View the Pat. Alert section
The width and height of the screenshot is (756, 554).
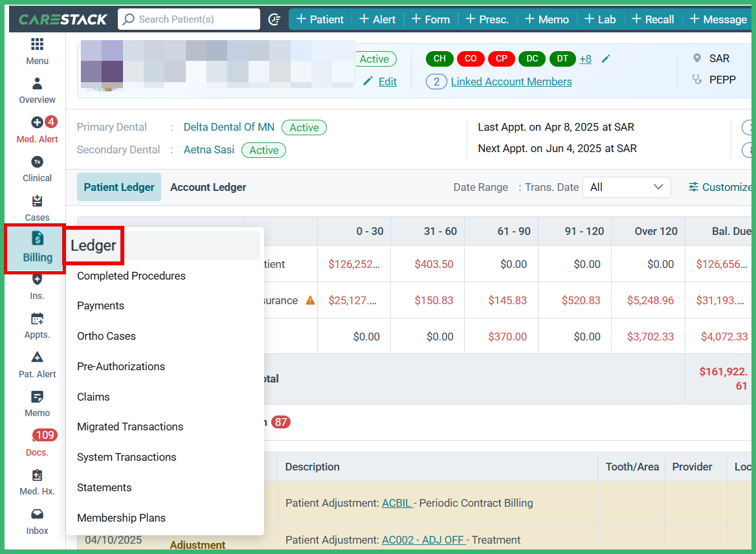[37, 364]
